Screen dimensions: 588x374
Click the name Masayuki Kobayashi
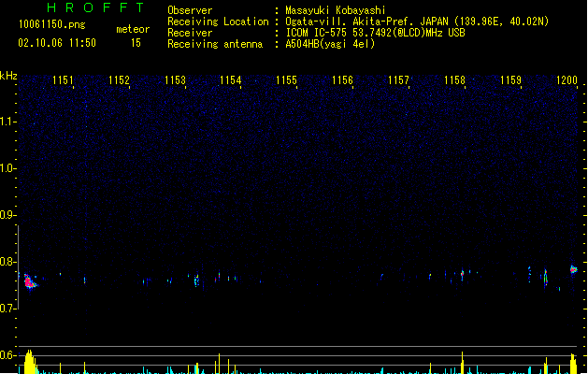[336, 10]
